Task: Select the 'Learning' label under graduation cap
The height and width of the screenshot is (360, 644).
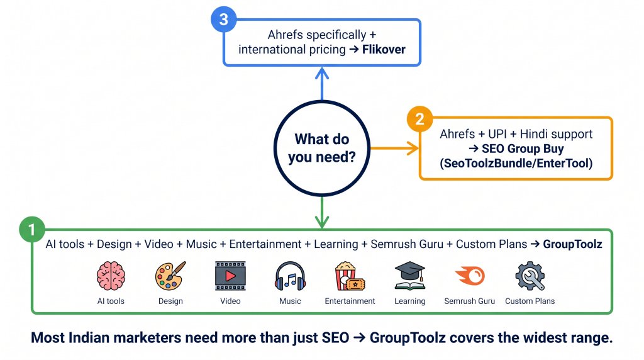Action: pyautogui.click(x=410, y=301)
